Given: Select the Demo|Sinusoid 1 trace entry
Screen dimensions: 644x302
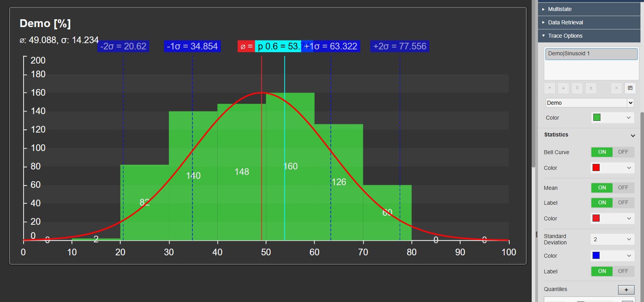Looking at the screenshot, I should click(x=591, y=54).
